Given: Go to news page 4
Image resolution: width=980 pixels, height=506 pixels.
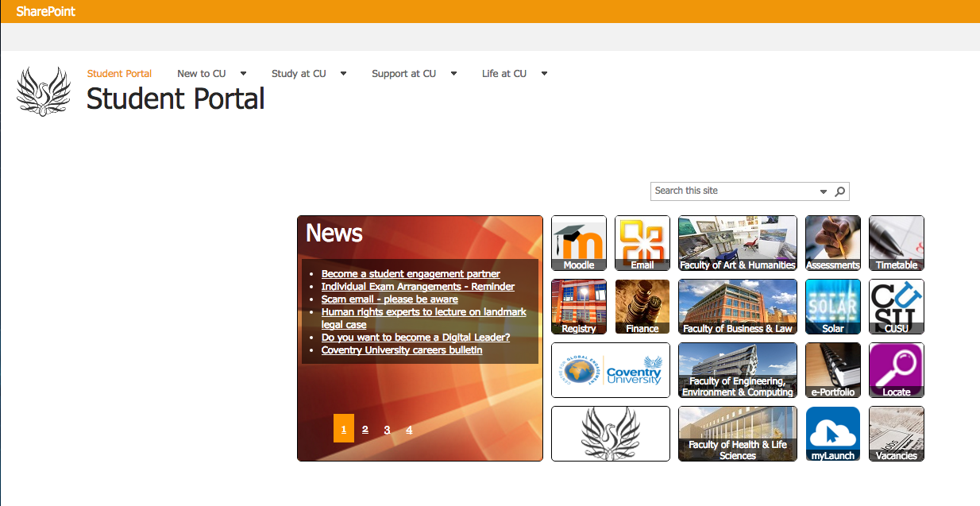Looking at the screenshot, I should point(409,430).
